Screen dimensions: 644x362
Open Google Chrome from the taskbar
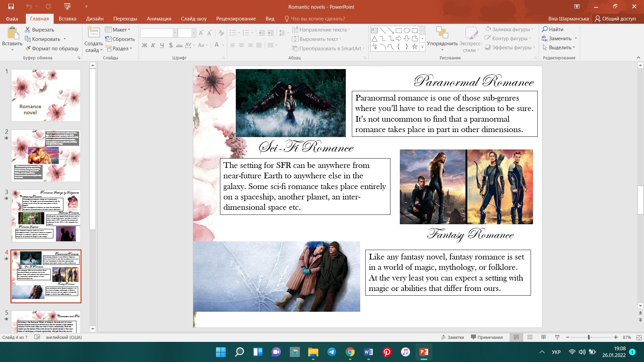350,352
